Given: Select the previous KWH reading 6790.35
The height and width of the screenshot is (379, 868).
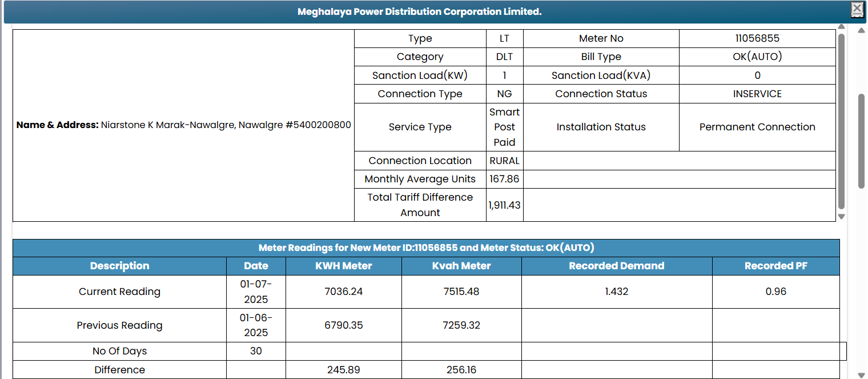Looking at the screenshot, I should click(x=344, y=325).
